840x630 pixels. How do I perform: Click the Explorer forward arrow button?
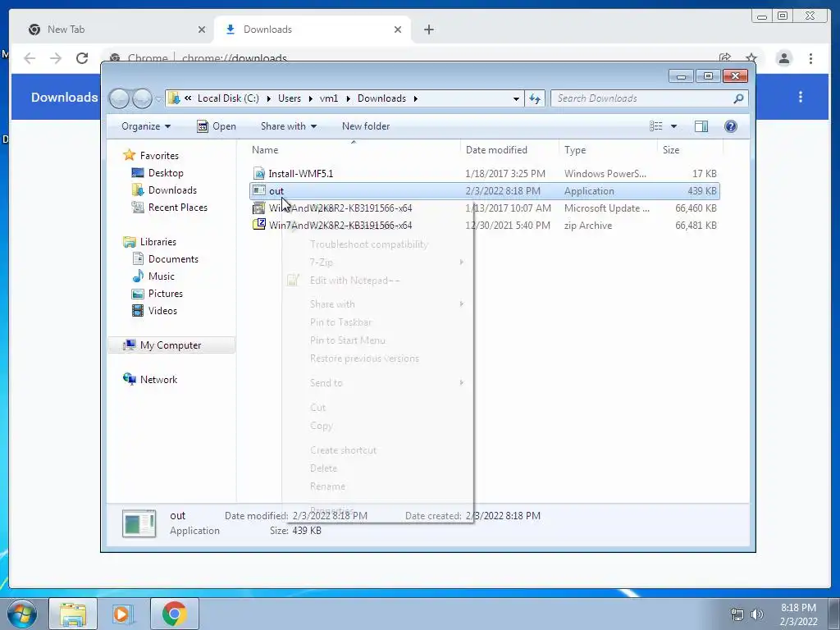tap(142, 98)
